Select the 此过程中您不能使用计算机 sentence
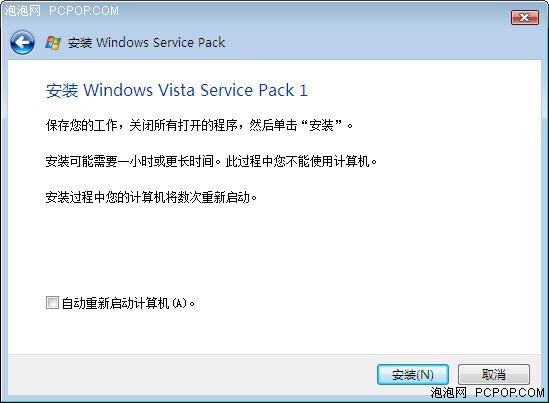Screen dimensions: 549x403 (x=301, y=161)
